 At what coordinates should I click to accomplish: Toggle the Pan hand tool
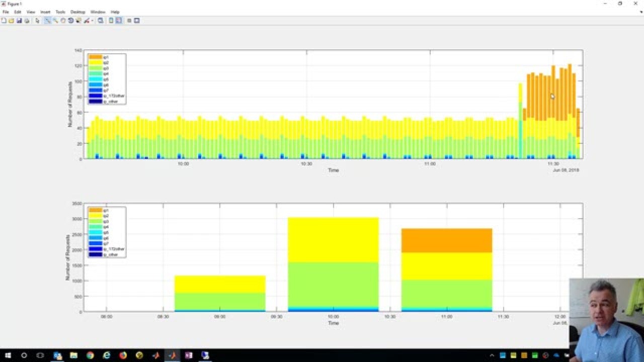[x=63, y=21]
